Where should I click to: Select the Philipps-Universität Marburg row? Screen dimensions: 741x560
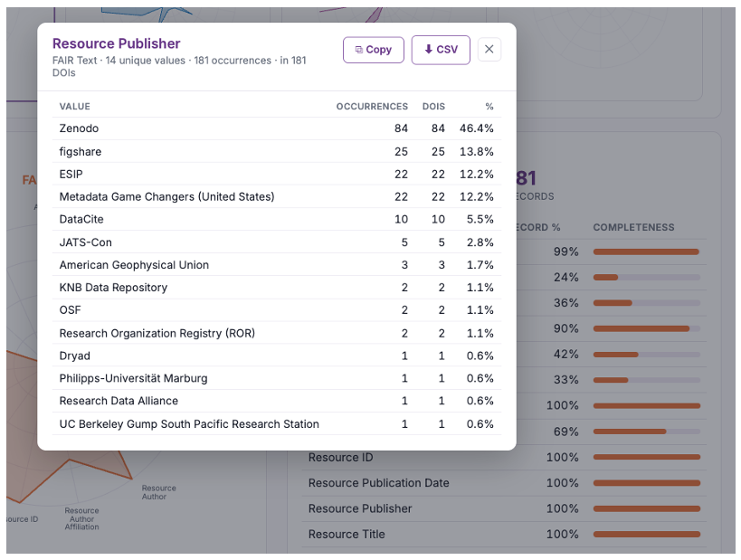277,378
